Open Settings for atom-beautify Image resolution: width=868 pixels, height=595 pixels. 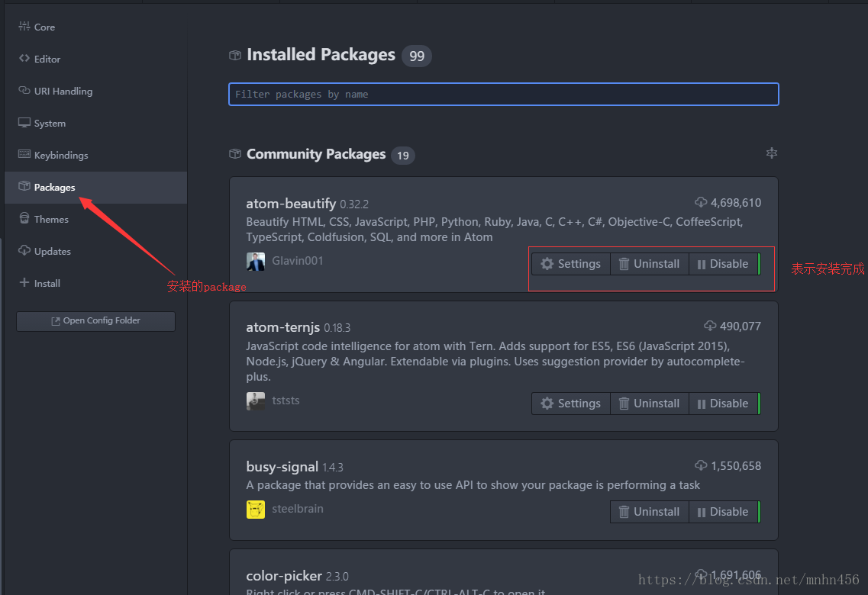(x=571, y=264)
